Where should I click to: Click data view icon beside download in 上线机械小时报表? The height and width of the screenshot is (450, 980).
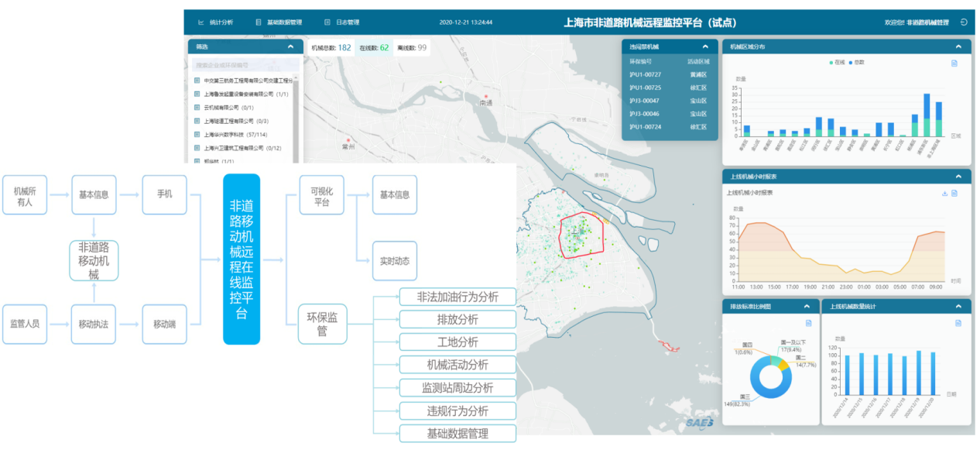(x=954, y=194)
